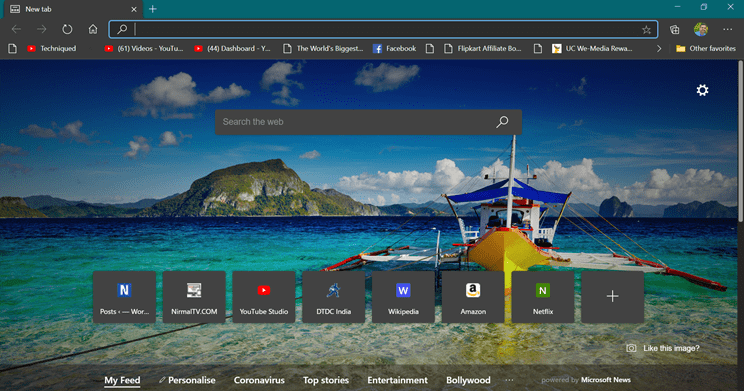Open the home page
Viewport: 744px width, 391px height.
tap(93, 29)
